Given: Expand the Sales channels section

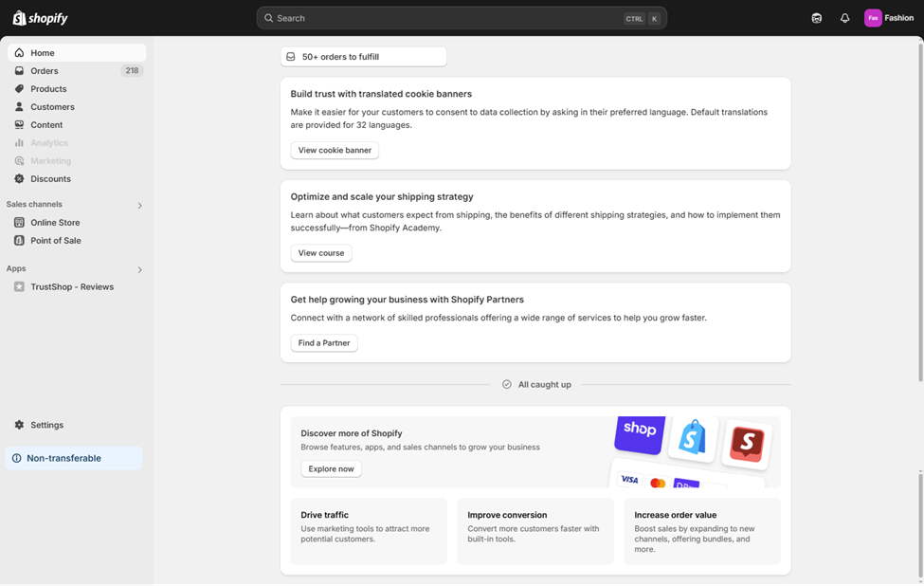Looking at the screenshot, I should coord(139,205).
